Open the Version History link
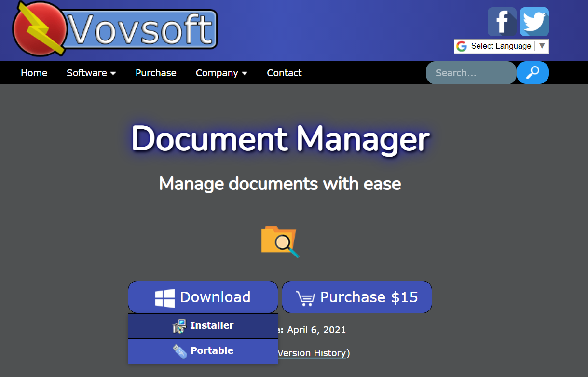 tap(313, 353)
